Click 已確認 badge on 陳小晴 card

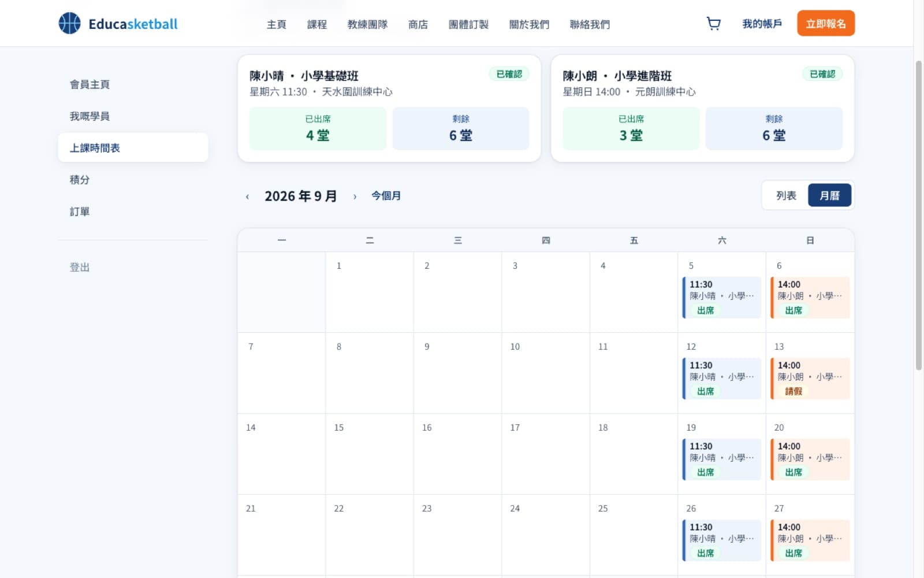point(509,74)
